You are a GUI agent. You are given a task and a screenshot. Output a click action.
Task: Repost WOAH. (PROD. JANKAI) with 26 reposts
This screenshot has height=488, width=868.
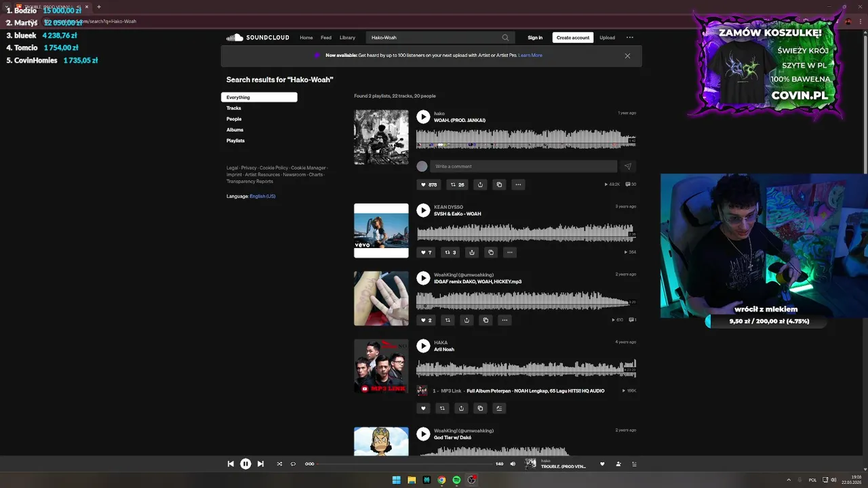[x=458, y=184]
